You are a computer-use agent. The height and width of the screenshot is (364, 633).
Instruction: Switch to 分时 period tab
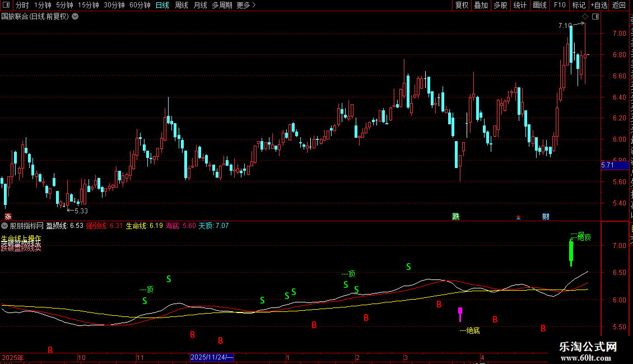pos(22,5)
